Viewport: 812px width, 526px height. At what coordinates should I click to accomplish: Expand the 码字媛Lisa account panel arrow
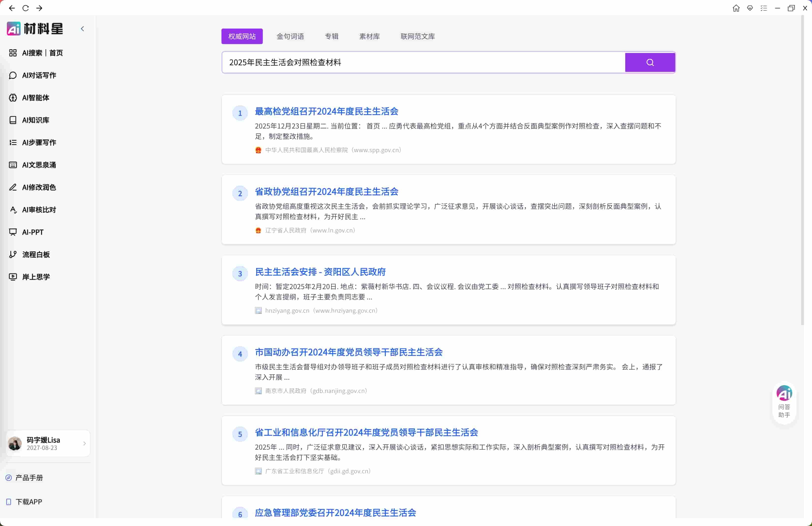click(x=84, y=444)
